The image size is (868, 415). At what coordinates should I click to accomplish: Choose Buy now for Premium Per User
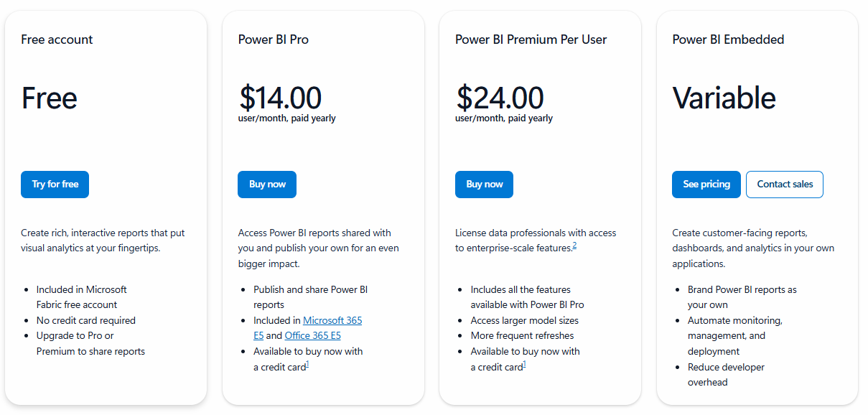(484, 185)
